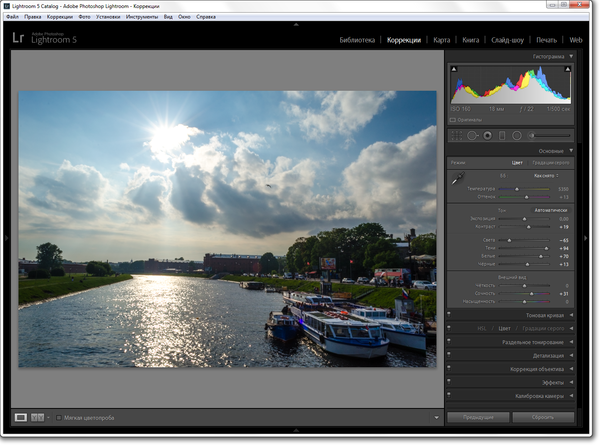The width and height of the screenshot is (600, 445).
Task: Switch to the Слайд-шоу module
Action: (x=507, y=40)
